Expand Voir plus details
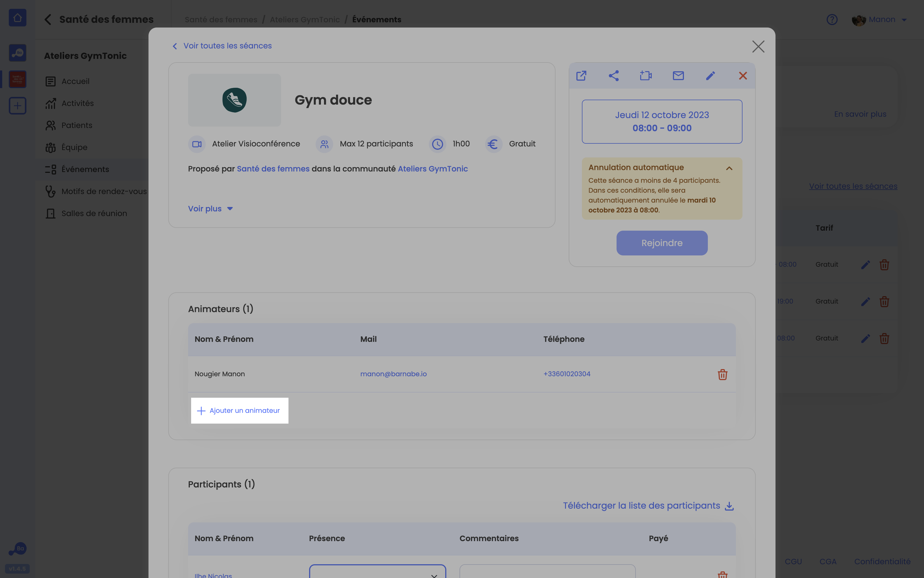The image size is (924, 578). (x=210, y=209)
